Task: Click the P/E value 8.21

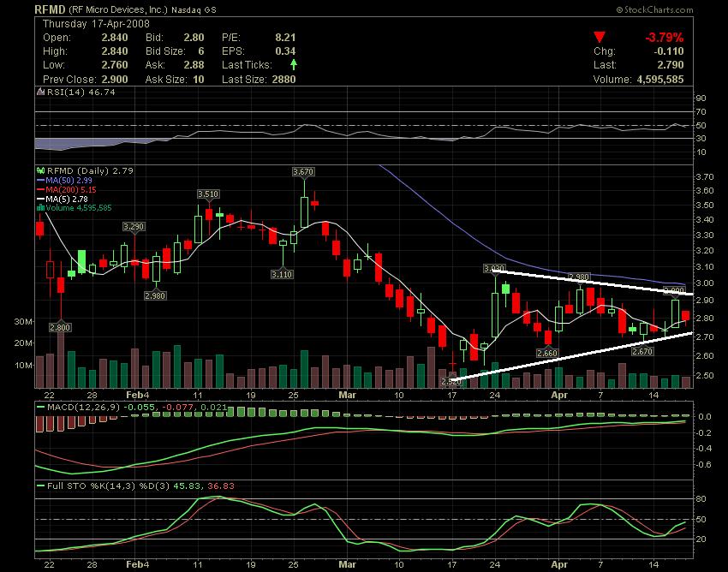Action: point(285,37)
